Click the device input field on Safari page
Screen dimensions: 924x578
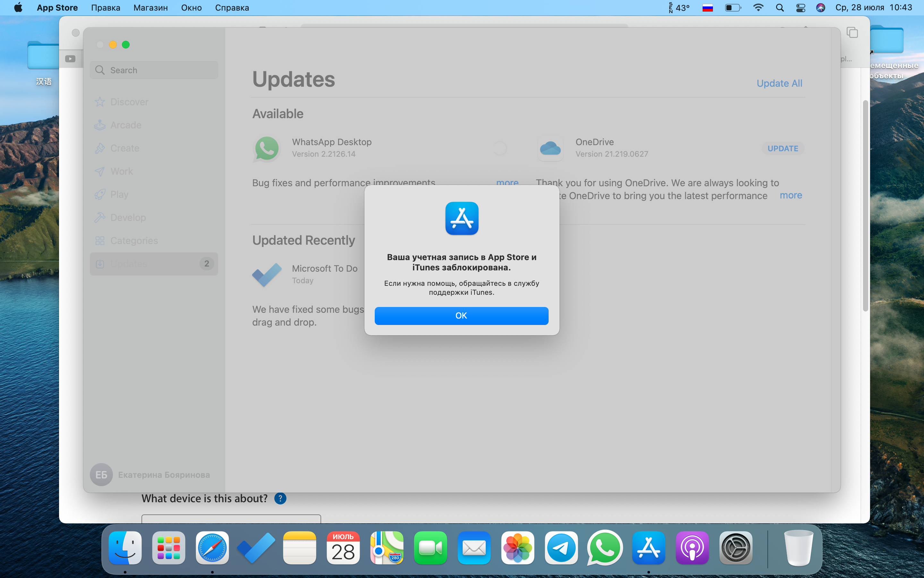[231, 519]
